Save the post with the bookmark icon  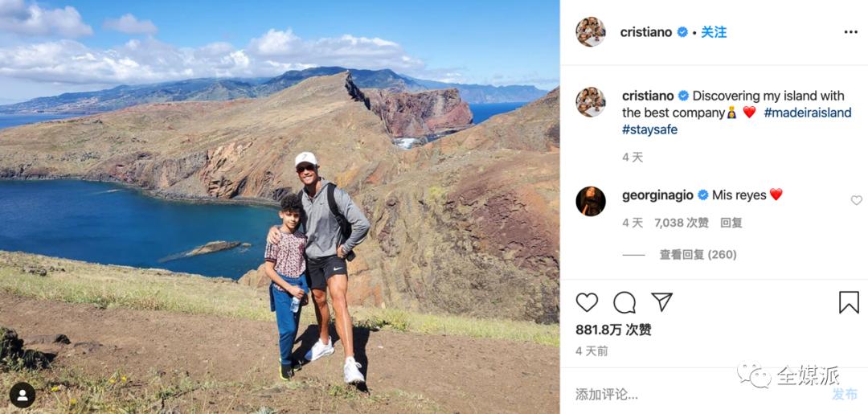[x=849, y=302]
